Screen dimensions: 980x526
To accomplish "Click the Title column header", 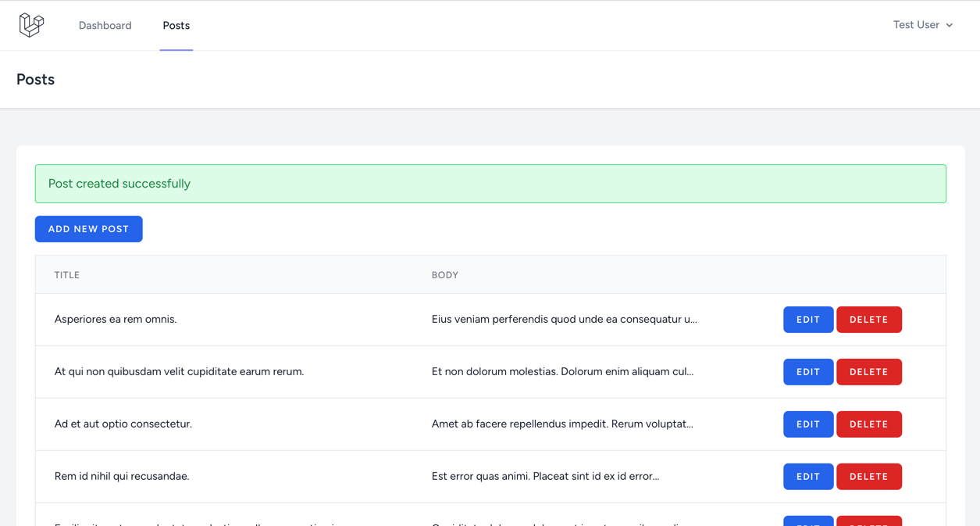I will tap(67, 275).
